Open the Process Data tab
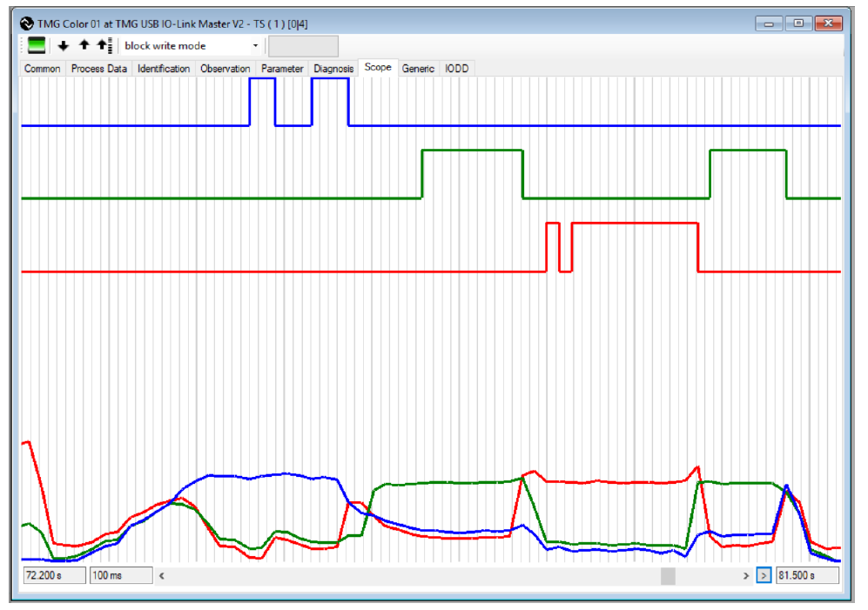Screen dimensions: 868x610 99,69
